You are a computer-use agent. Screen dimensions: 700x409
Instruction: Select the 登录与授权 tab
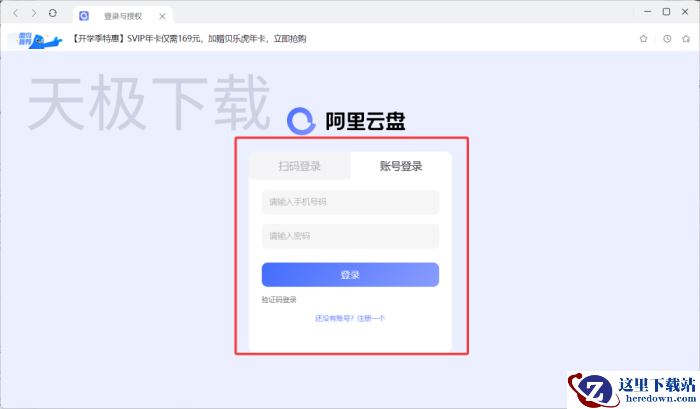coord(123,16)
